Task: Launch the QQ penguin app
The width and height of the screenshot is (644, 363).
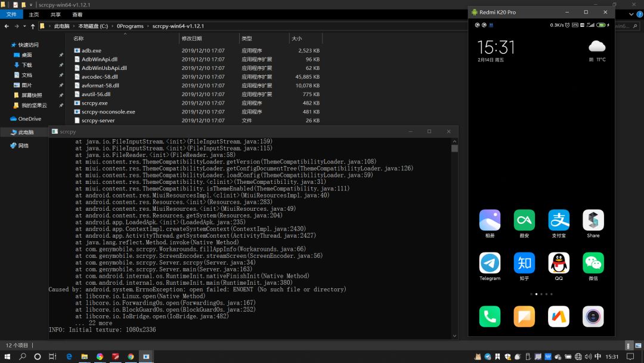Action: pyautogui.click(x=559, y=263)
